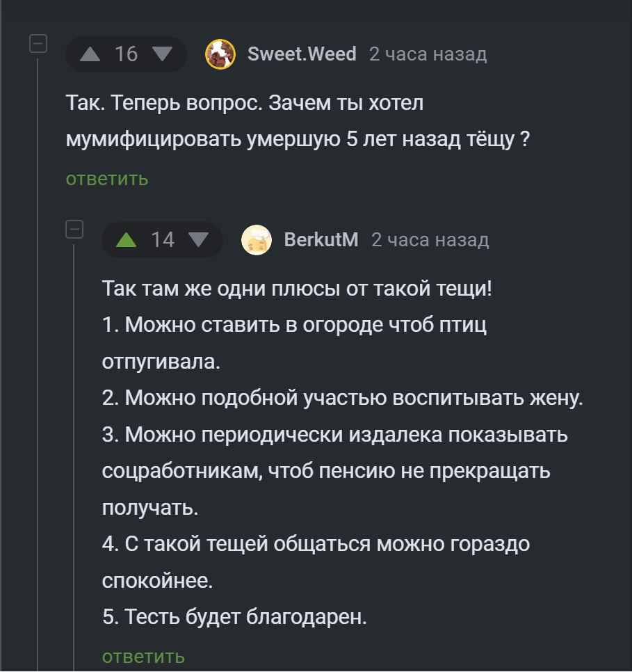Click the rating count 14
Image resolution: width=632 pixels, height=672 pixels.
163,240
